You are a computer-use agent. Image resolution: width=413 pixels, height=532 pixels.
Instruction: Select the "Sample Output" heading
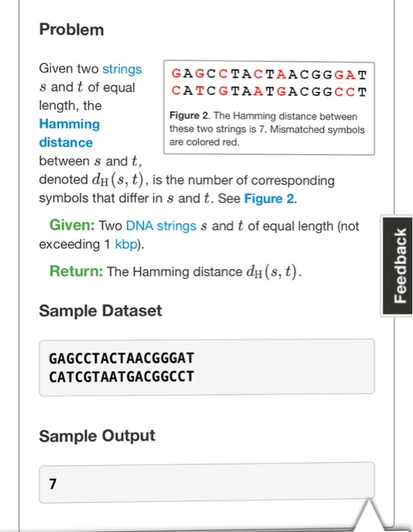97,436
